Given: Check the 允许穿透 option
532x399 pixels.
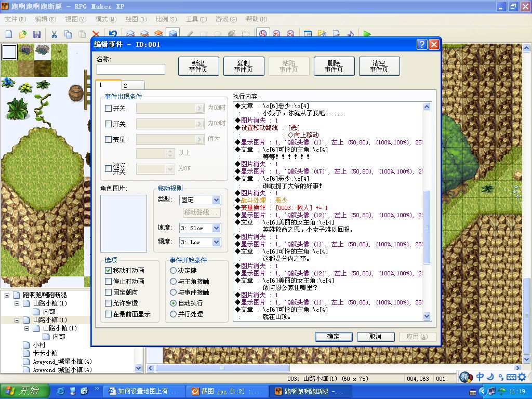Looking at the screenshot, I should [108, 303].
